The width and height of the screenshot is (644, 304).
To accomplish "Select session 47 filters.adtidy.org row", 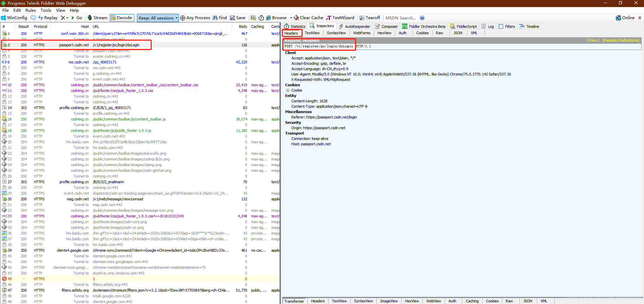I will coord(140,290).
